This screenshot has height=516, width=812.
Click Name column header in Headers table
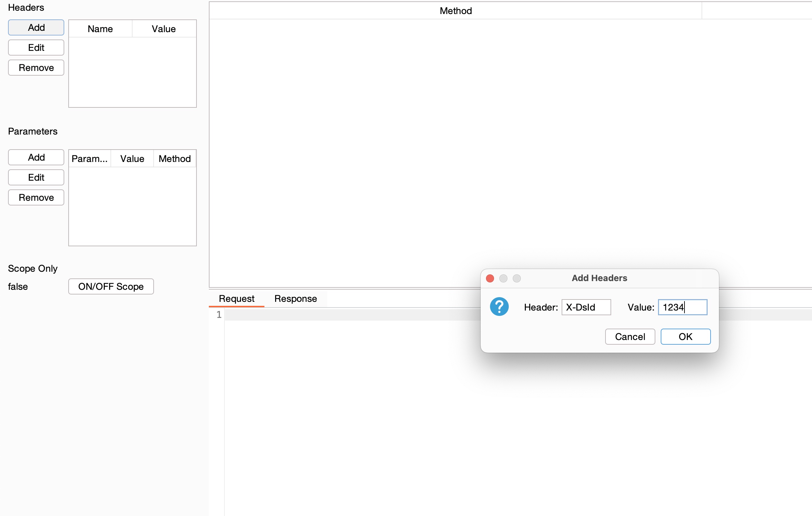click(x=100, y=29)
